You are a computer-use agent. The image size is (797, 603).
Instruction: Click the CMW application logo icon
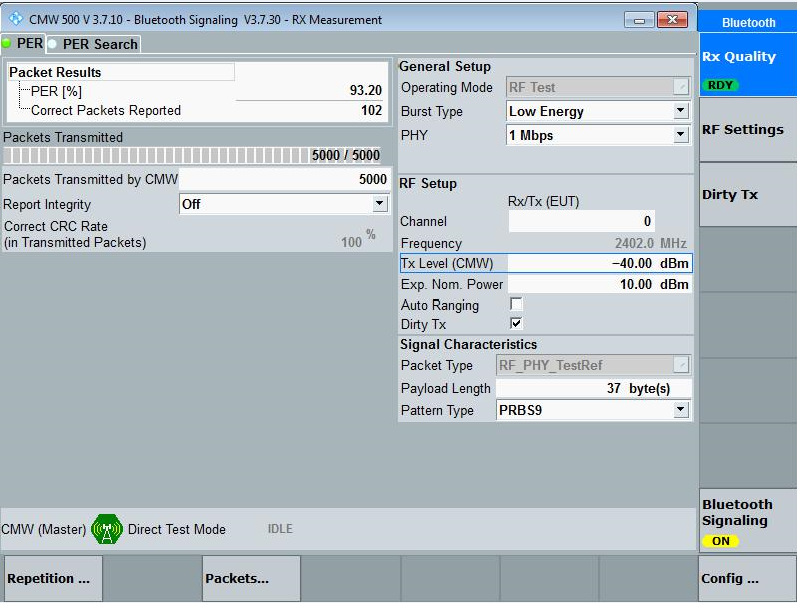click(x=16, y=19)
